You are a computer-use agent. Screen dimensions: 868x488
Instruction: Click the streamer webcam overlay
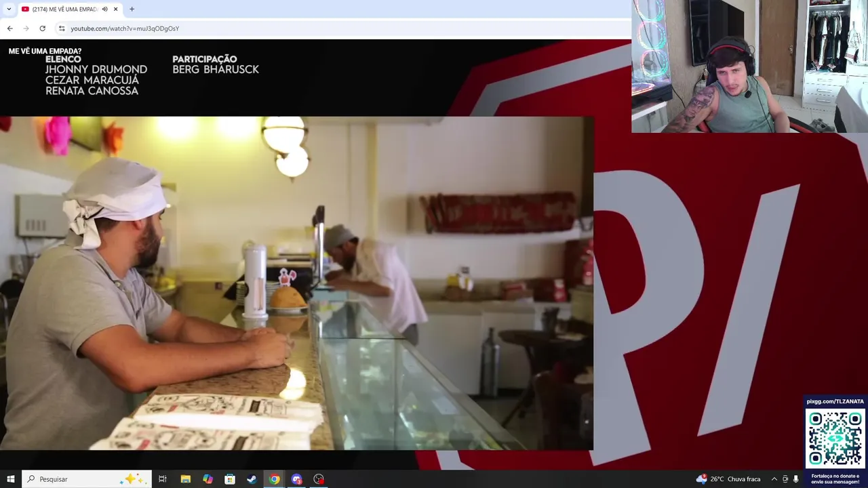749,66
